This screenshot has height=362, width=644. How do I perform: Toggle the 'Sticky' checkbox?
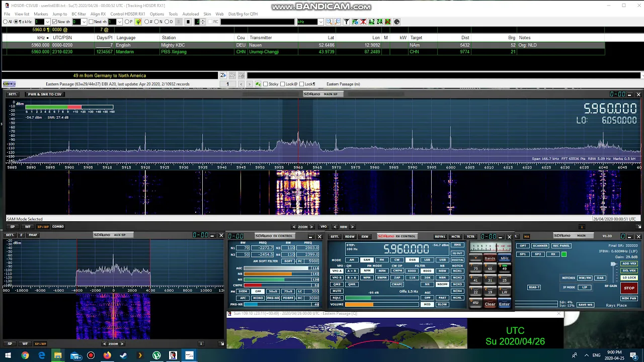click(267, 84)
